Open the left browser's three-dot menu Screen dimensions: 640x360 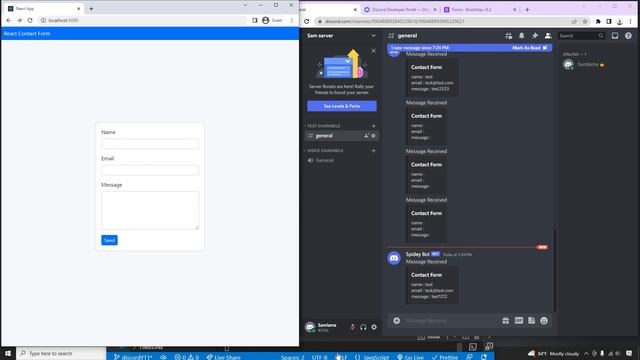click(x=292, y=20)
